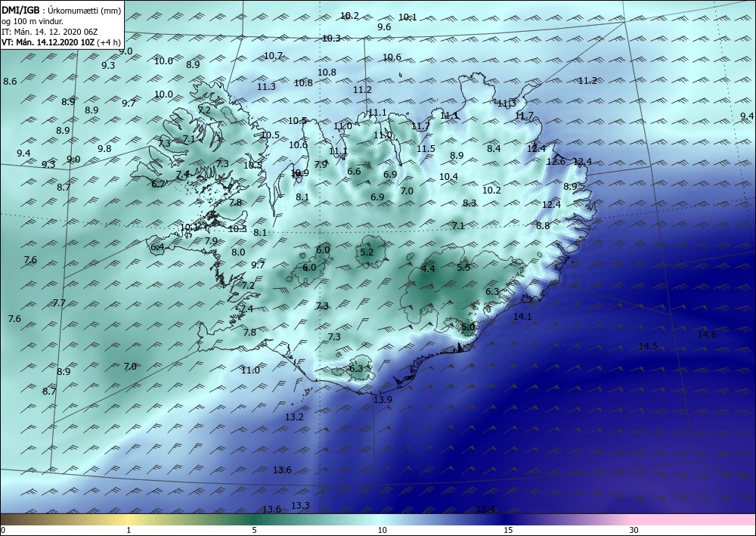Click the map value 9.8
Viewport: 756px width, 536px height.
click(104, 148)
